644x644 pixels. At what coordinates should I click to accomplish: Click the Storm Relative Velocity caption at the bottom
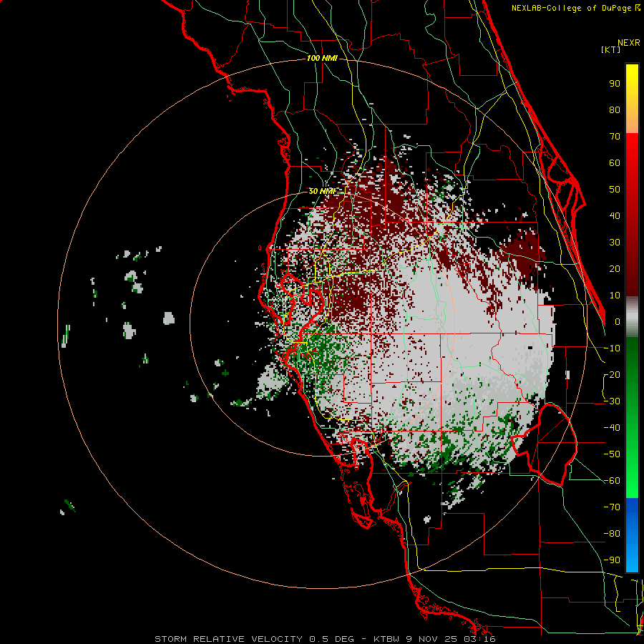325,639
